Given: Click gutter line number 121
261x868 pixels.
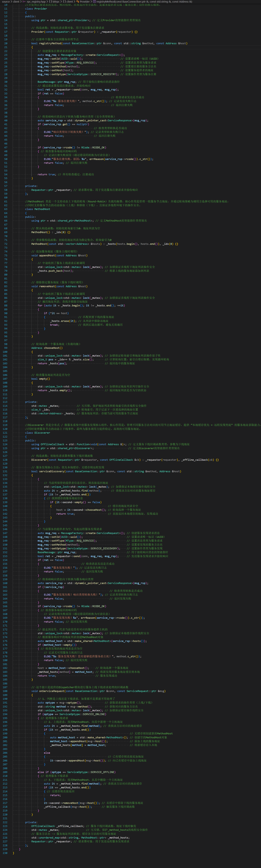Looking at the screenshot, I should pos(5,433).
